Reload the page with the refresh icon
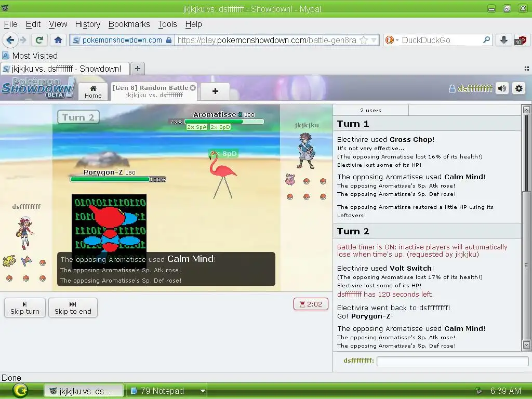The width and height of the screenshot is (532, 399). 39,40
